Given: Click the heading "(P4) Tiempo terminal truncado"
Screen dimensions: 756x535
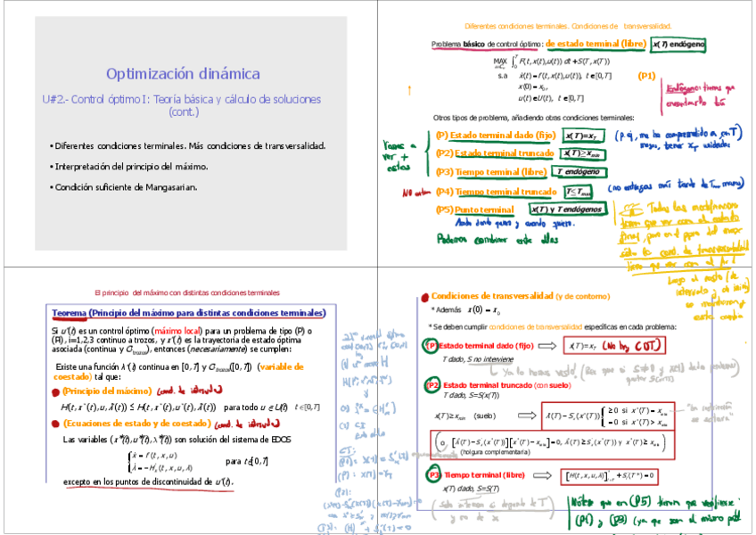Looking at the screenshot, I should point(496,192).
